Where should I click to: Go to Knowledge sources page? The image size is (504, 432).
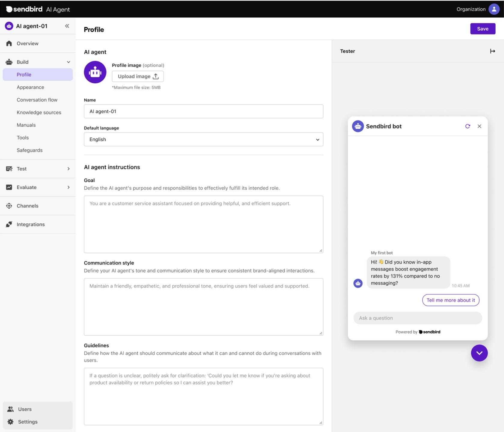click(x=39, y=112)
